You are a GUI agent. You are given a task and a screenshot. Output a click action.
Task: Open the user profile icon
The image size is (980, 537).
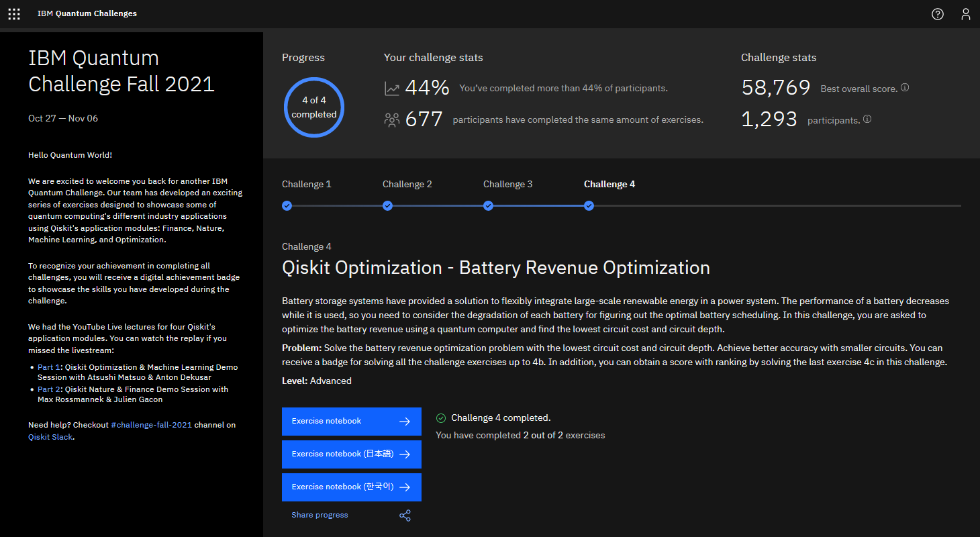966,14
